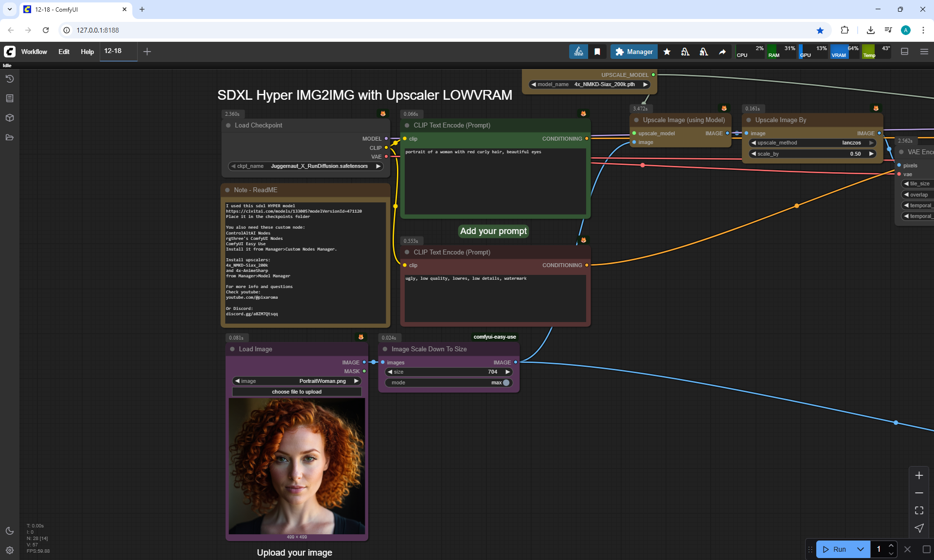This screenshot has height=560, width=934.
Task: Open the Manager button
Action: (634, 52)
